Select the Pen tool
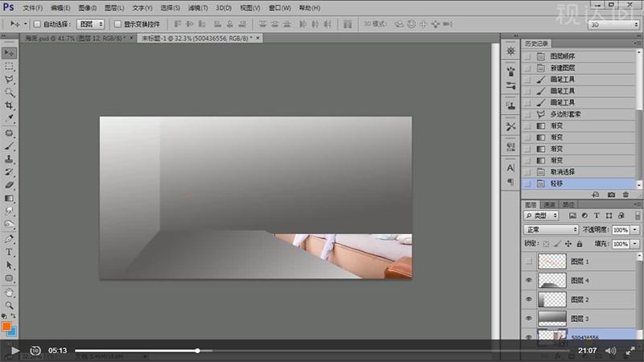Image resolution: width=644 pixels, height=362 pixels. point(9,239)
